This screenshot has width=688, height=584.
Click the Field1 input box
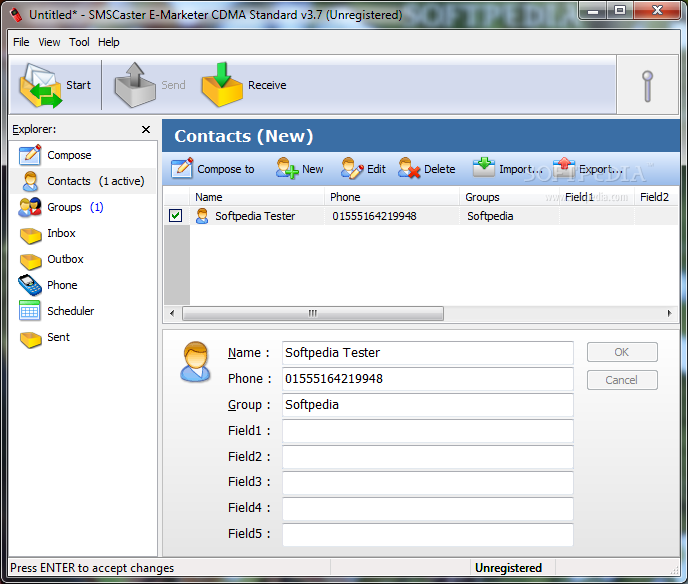[428, 431]
